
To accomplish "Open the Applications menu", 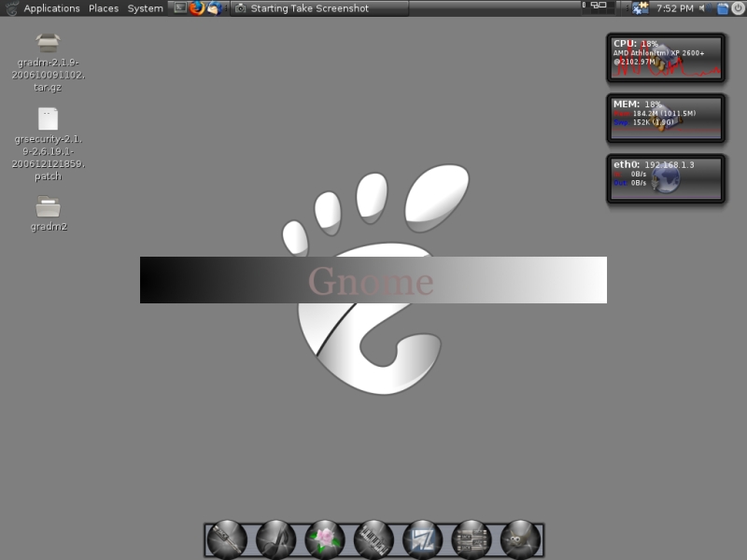I will point(51,8).
